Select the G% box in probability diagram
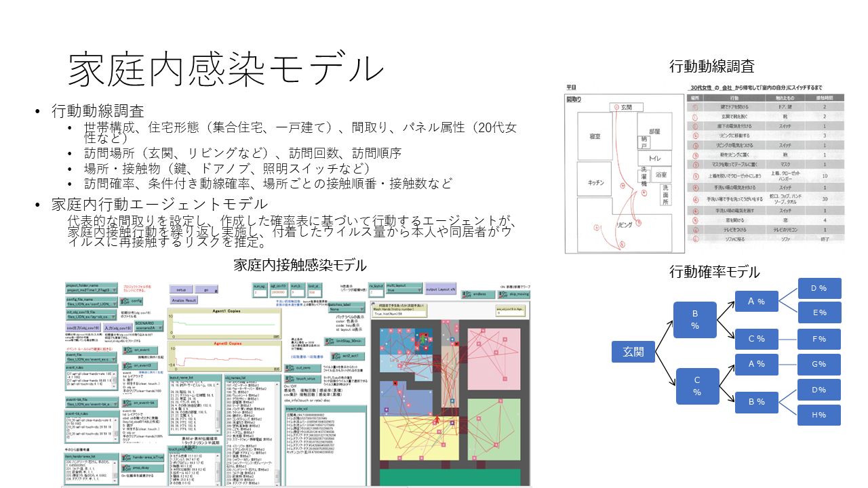This screenshot has width=868, height=488. [x=820, y=364]
